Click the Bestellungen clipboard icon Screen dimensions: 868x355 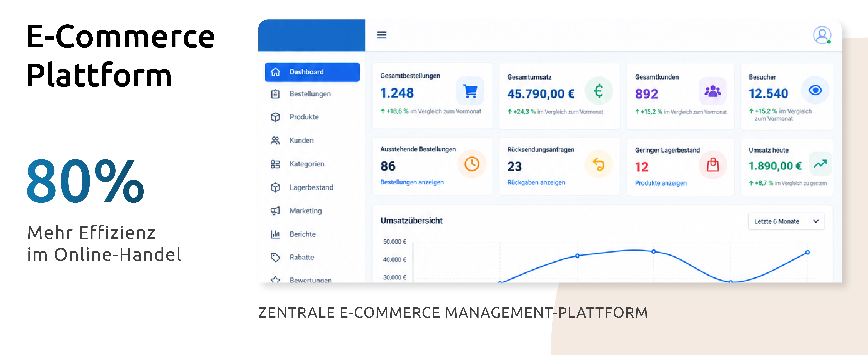tap(275, 94)
